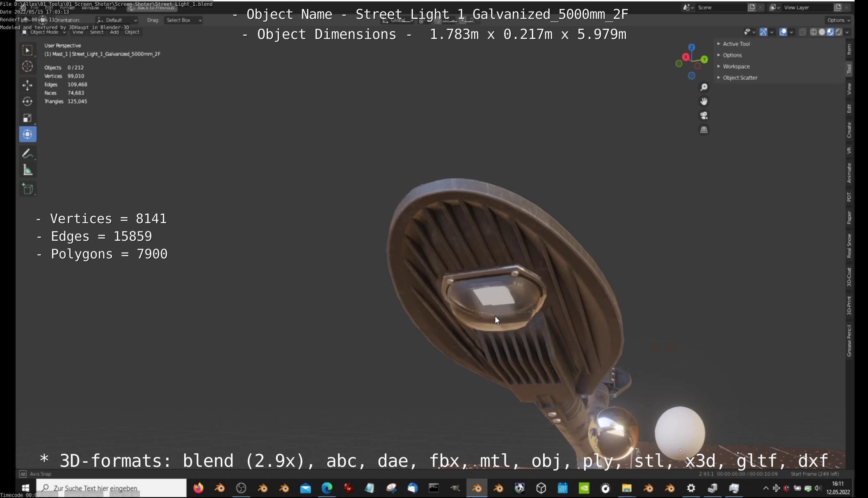Open the Orientation Default dropdown
This screenshot has height=498, width=868.
[117, 20]
